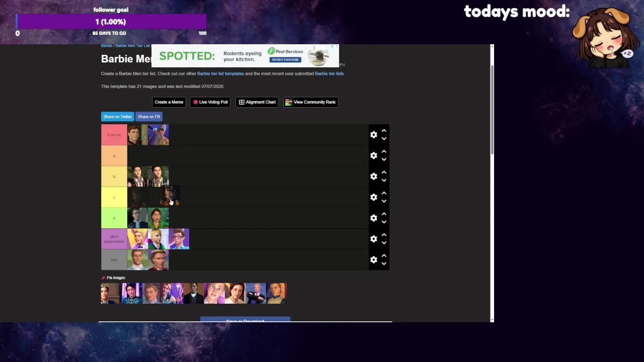Move 'ellen degeneress' tier row down
The image size is (644, 362).
point(384,243)
